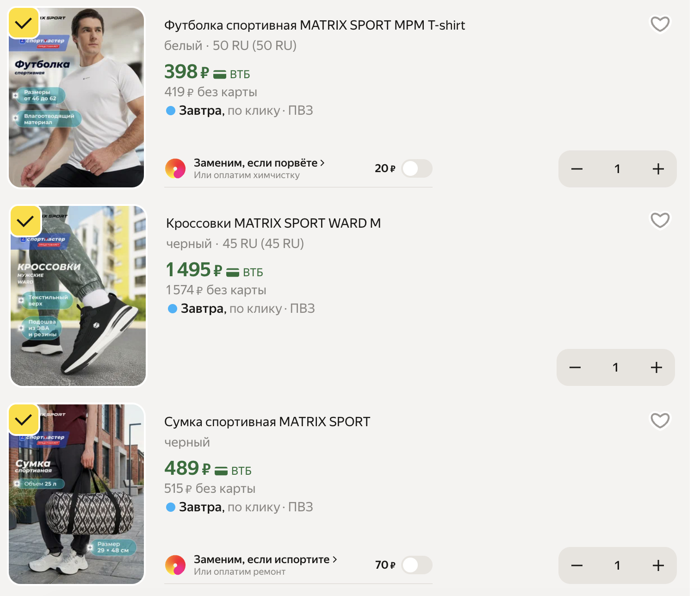
Task: Reduce sports bag quantity with minus
Action: tap(576, 565)
